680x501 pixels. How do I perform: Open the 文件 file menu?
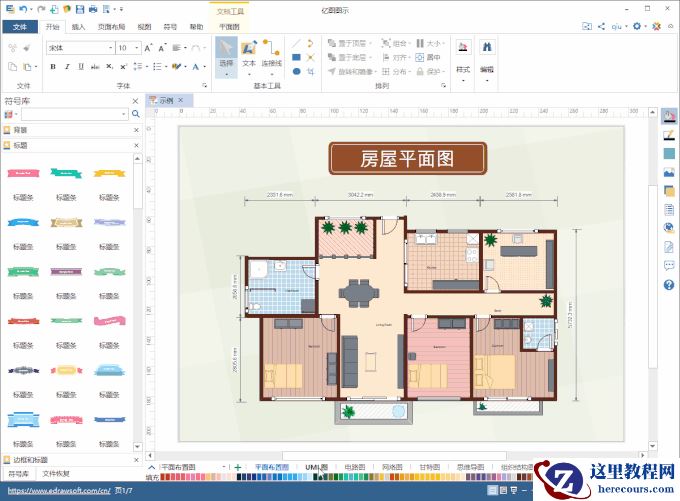[x=20, y=27]
